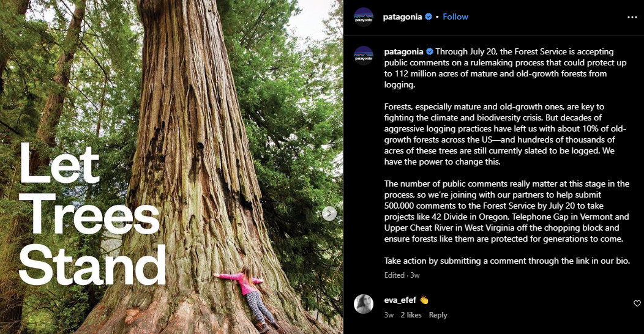
Task: Click the Edited 3w timestamp of the caption
Action: (x=402, y=275)
